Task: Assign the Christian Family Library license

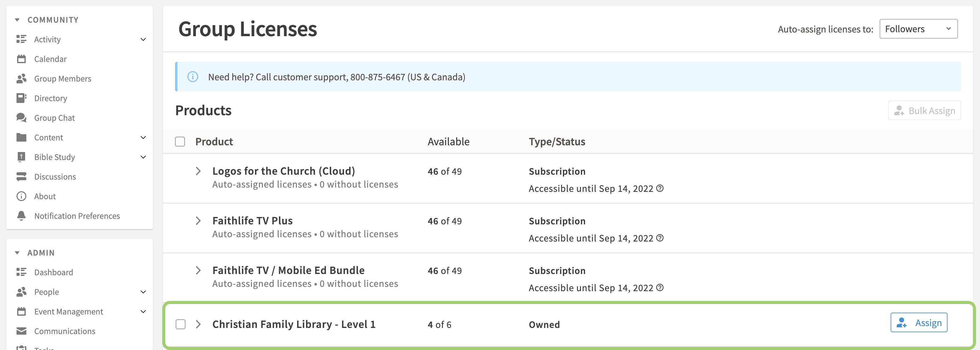Action: click(x=919, y=323)
